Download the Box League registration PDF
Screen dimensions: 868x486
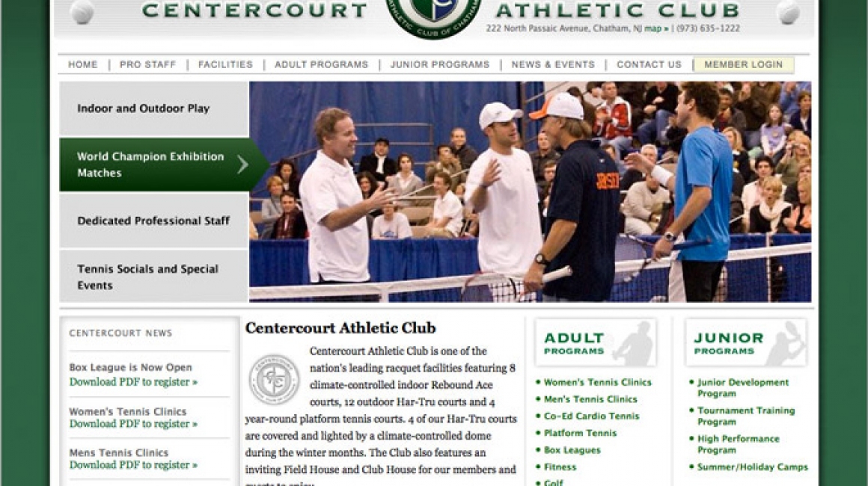tap(133, 382)
